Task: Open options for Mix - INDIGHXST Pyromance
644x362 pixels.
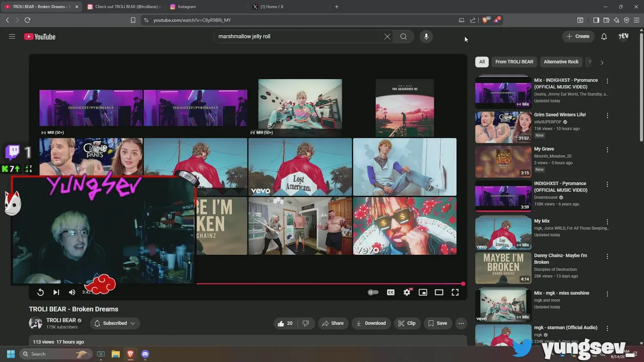Action: pyautogui.click(x=607, y=81)
